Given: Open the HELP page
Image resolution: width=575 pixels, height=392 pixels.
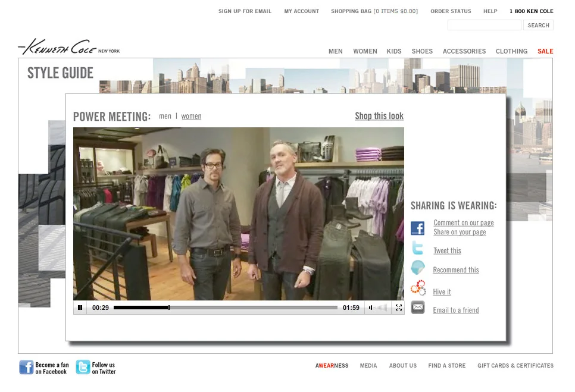Looking at the screenshot, I should pos(490,11).
